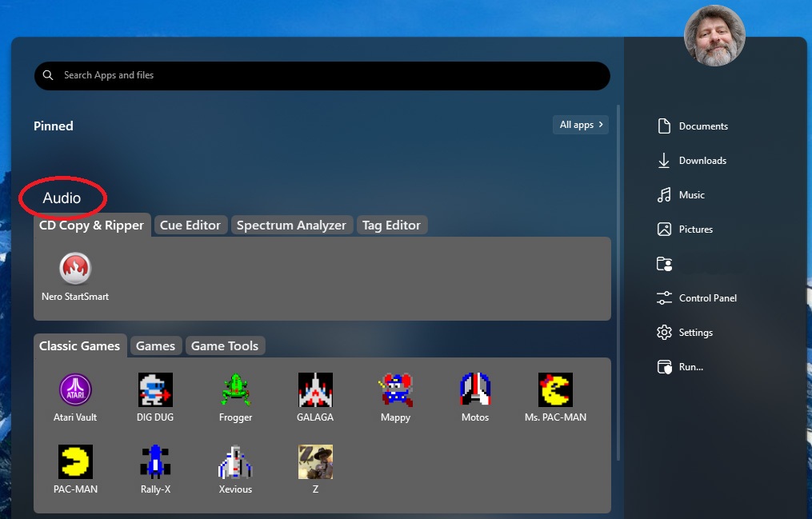812x519 pixels.
Task: Open the user profile folder icon
Action: (665, 264)
